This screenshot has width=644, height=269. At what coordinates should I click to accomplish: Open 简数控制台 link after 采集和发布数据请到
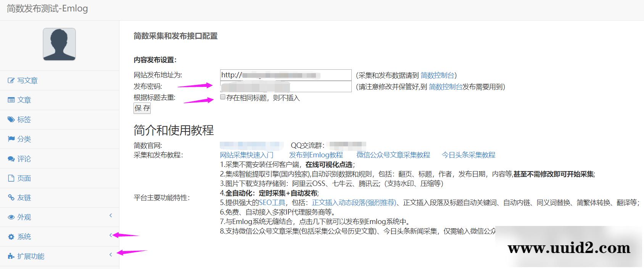[437, 75]
